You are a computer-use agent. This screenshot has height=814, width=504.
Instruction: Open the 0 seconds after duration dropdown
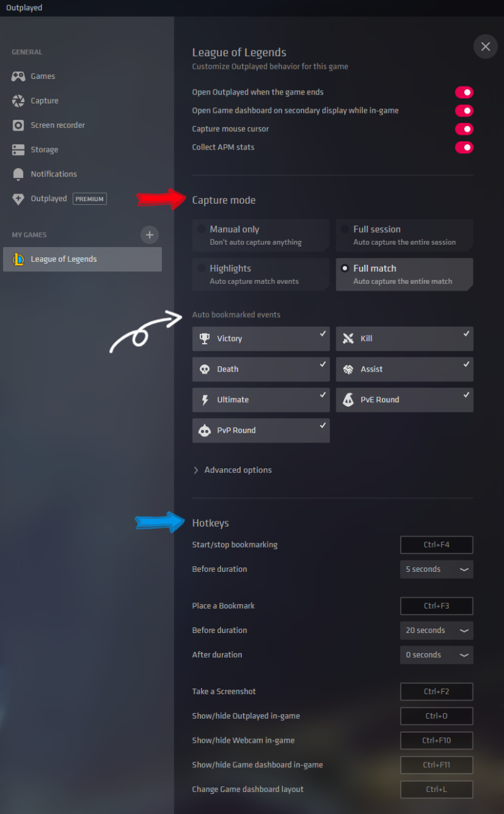[437, 655]
